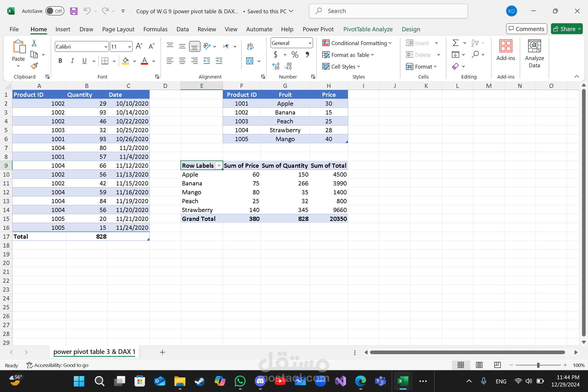Viewport: 588px width, 392px height.
Task: Open the Formulas ribbon tab
Action: click(155, 29)
